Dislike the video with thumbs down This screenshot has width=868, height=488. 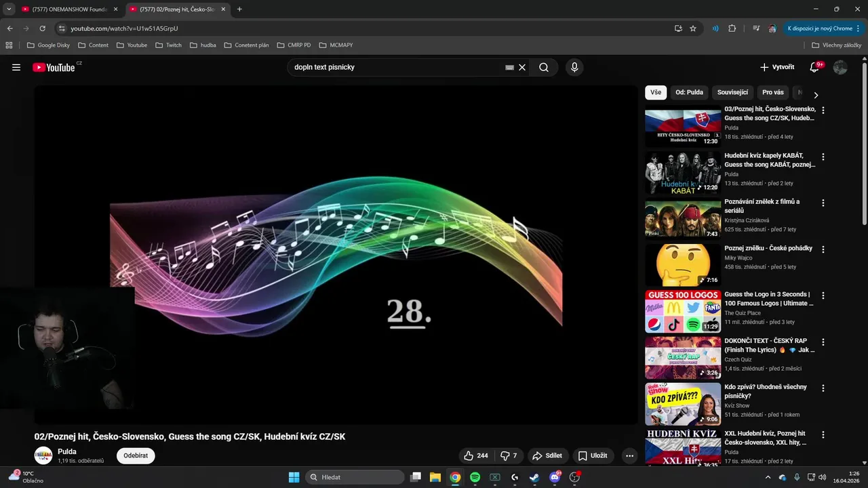509,455
